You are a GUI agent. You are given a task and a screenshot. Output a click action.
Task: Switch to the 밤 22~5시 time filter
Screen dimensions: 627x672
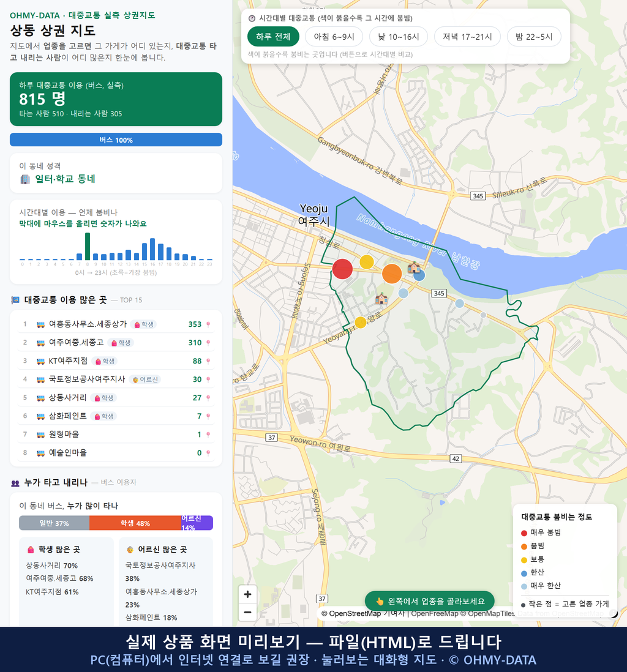pos(534,37)
